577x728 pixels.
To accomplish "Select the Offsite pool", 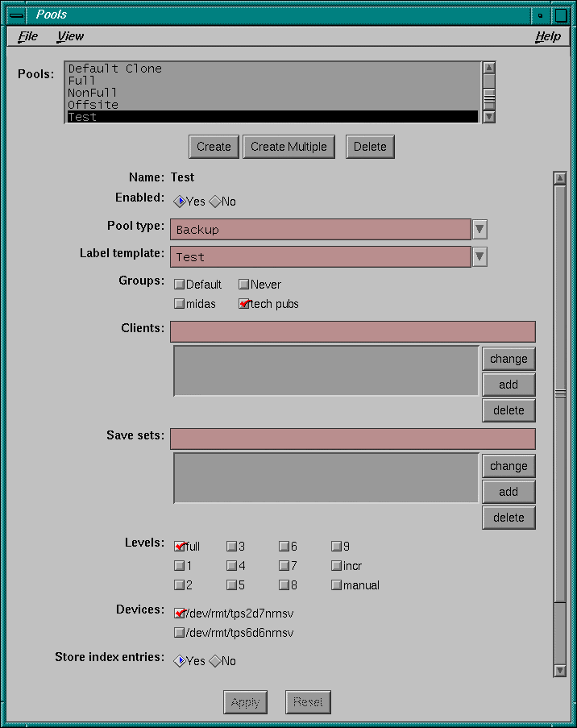I will point(272,105).
